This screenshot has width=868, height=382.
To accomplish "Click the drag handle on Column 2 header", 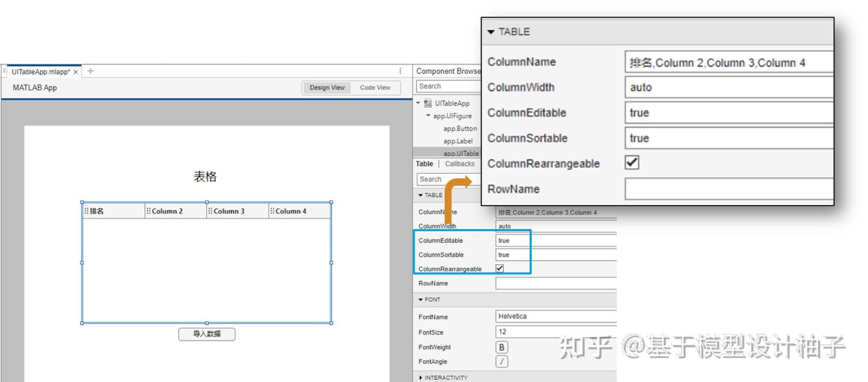I will [148, 211].
